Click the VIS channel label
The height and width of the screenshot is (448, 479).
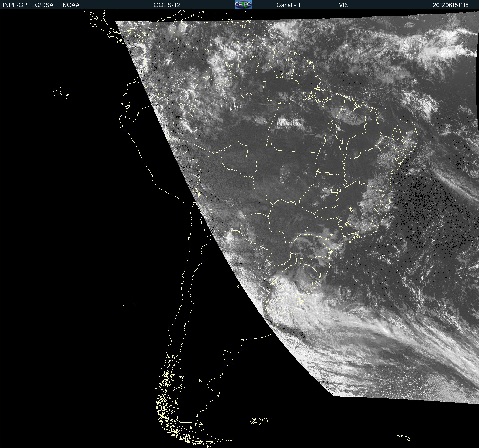[x=344, y=5]
